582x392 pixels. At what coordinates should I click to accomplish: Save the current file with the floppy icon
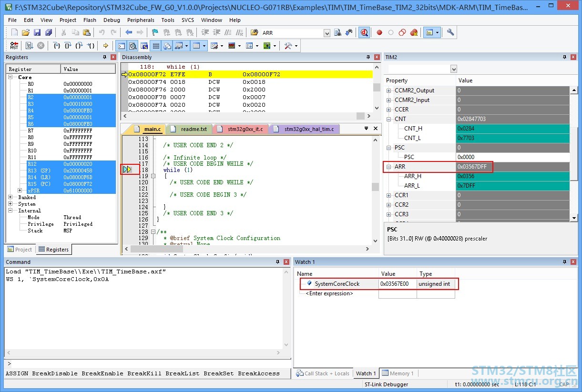pos(37,32)
